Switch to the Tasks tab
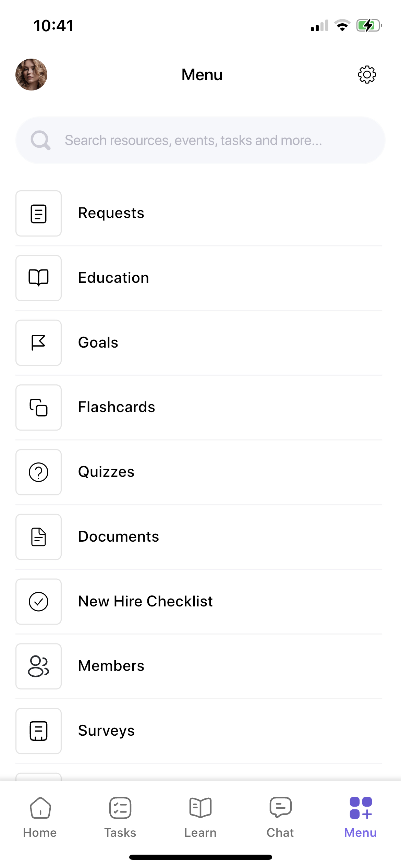 [120, 818]
